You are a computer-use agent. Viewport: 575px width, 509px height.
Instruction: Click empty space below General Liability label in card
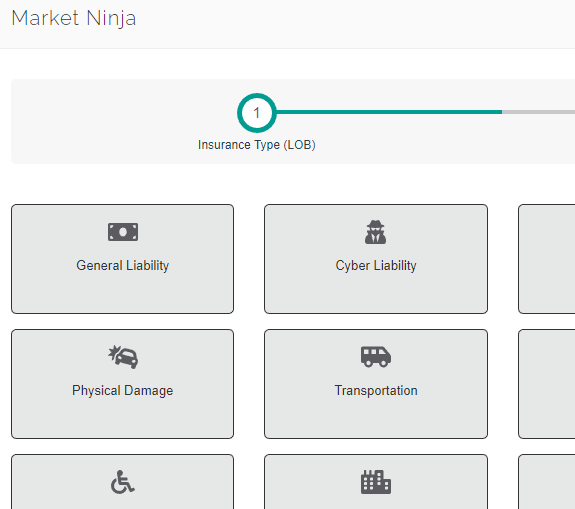(122, 293)
